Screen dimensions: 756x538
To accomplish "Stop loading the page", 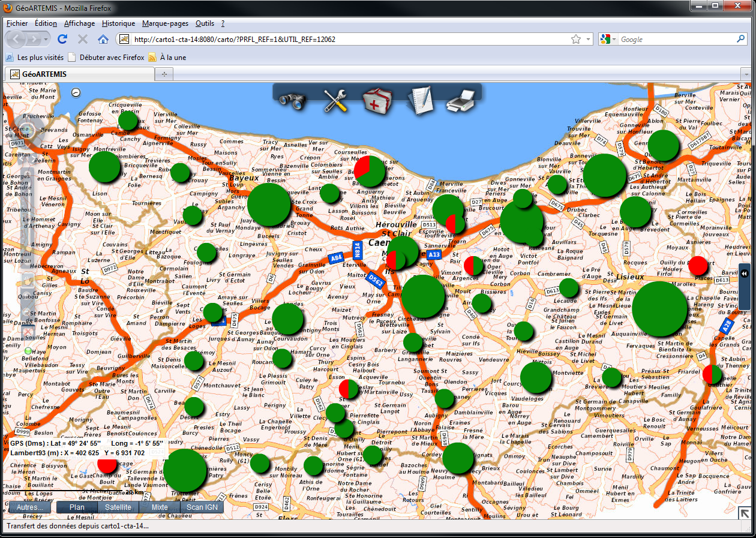I will (83, 40).
